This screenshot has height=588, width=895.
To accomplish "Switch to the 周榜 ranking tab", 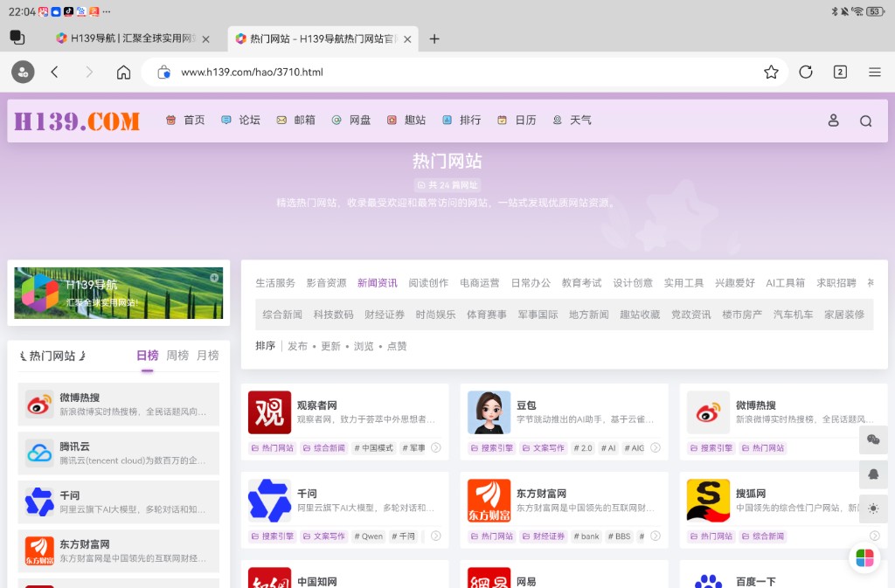I will [x=177, y=356].
